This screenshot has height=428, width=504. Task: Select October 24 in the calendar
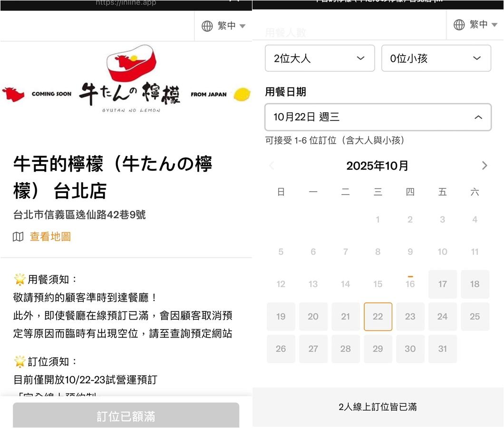point(443,316)
